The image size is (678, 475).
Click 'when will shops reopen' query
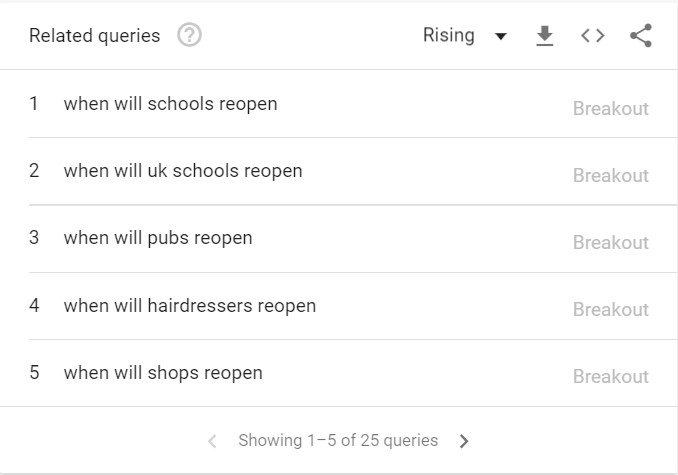point(163,373)
